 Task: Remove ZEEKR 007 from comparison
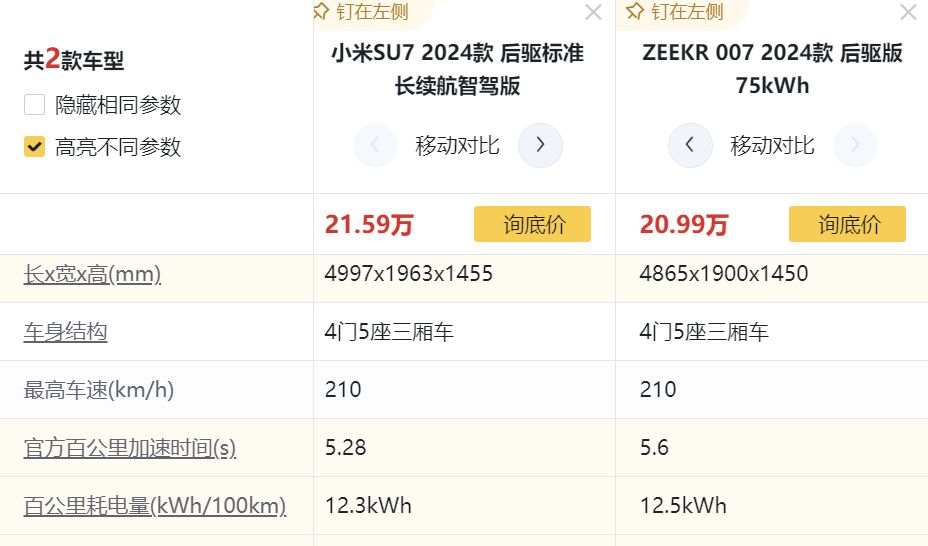(x=908, y=13)
